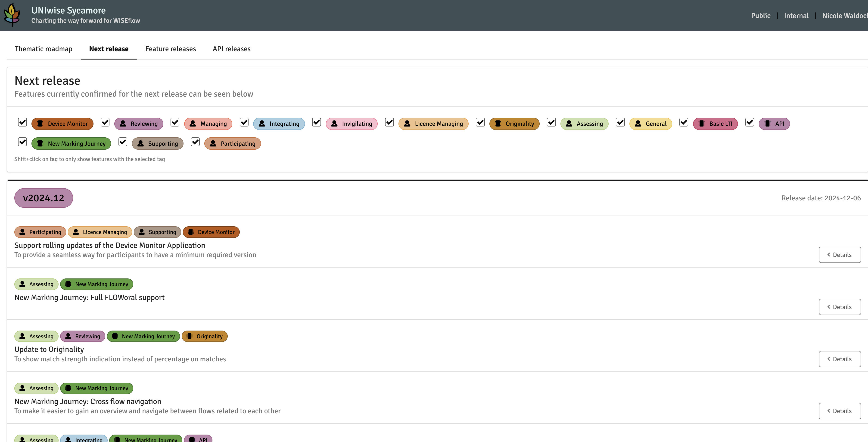
Task: Select 'Update to Originality' feature title
Action: [x=49, y=350]
